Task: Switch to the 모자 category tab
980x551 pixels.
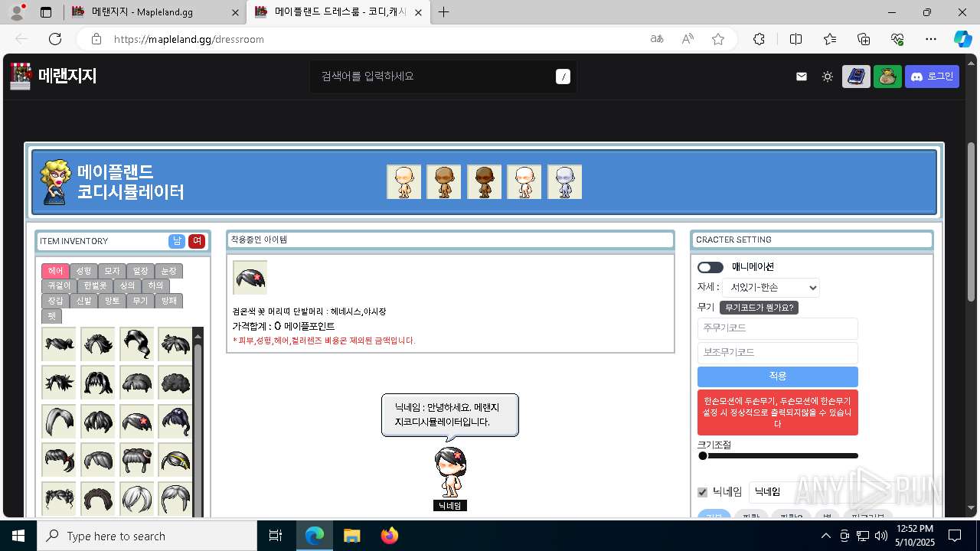Action: [112, 271]
